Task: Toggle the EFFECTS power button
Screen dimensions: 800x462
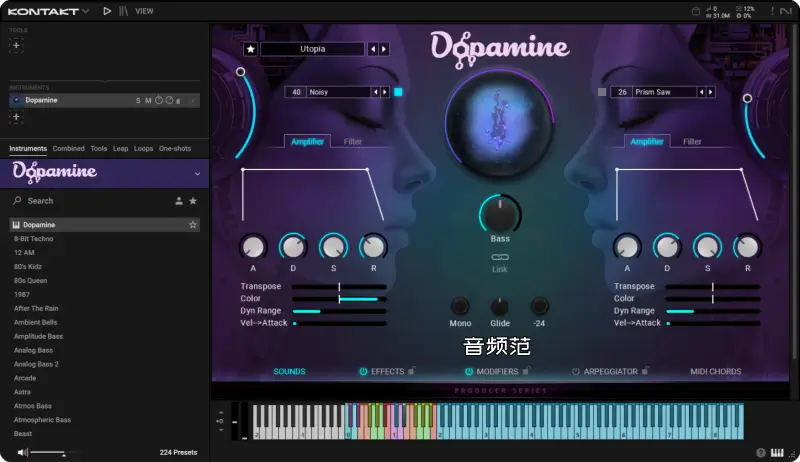Action: coord(363,372)
